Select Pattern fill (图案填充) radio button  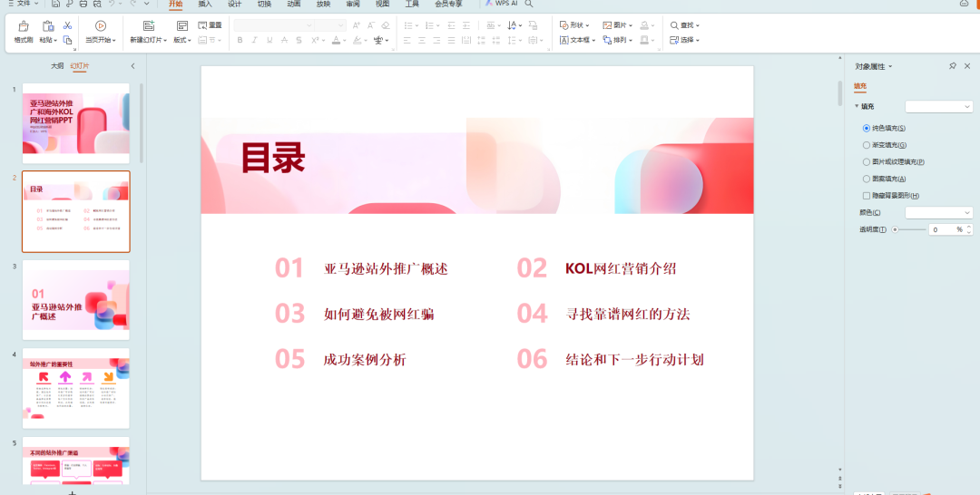point(867,179)
